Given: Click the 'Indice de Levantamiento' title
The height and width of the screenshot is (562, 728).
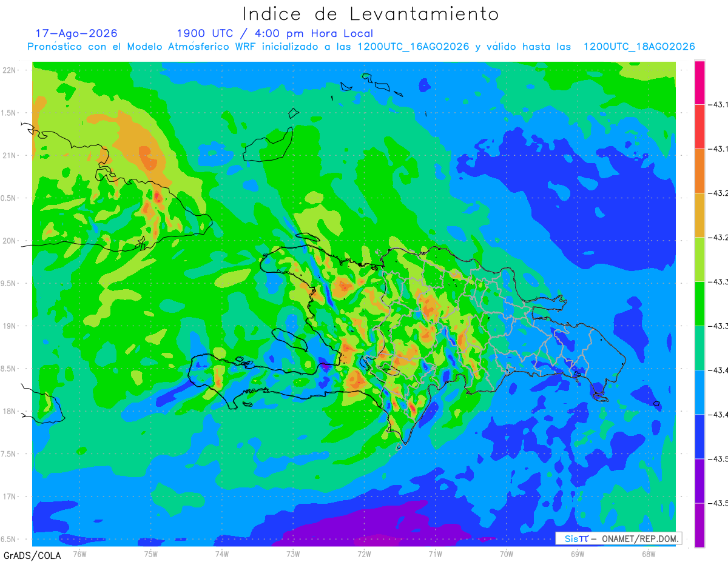Looking at the screenshot, I should [x=371, y=14].
